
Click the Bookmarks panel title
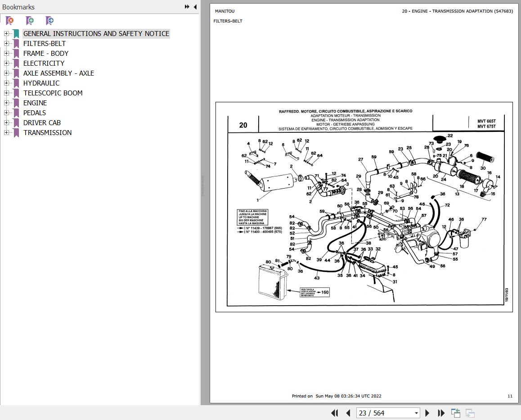coord(18,7)
